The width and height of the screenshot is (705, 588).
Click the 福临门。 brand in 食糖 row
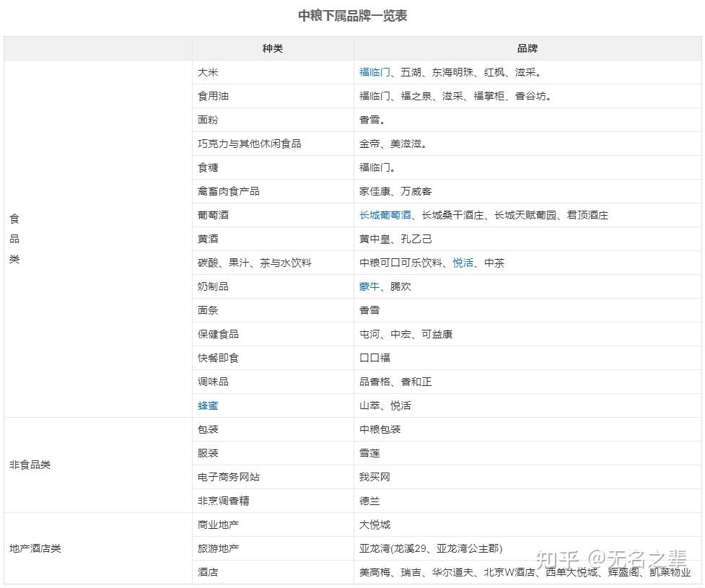click(x=377, y=167)
